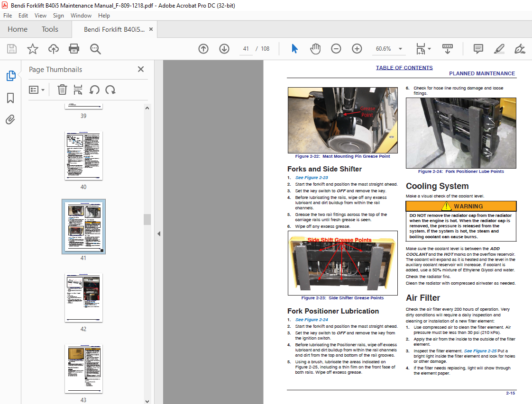532x404 pixels.
Task: Switch to the Tools tab
Action: coord(50,29)
